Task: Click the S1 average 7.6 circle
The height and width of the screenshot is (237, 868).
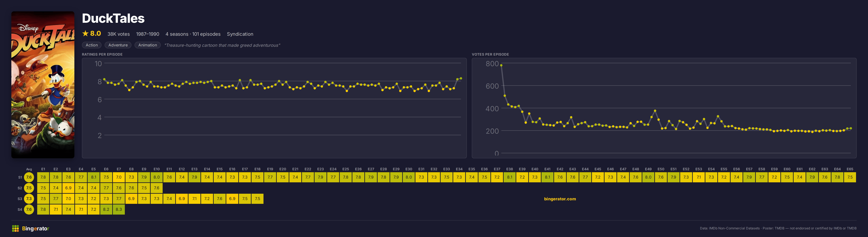Action: (x=29, y=177)
